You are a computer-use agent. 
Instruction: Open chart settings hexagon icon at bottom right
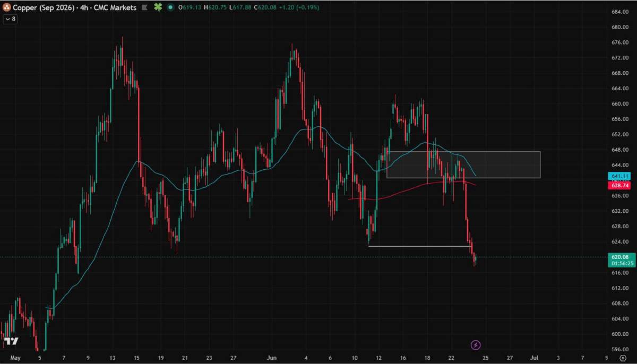(x=623, y=359)
